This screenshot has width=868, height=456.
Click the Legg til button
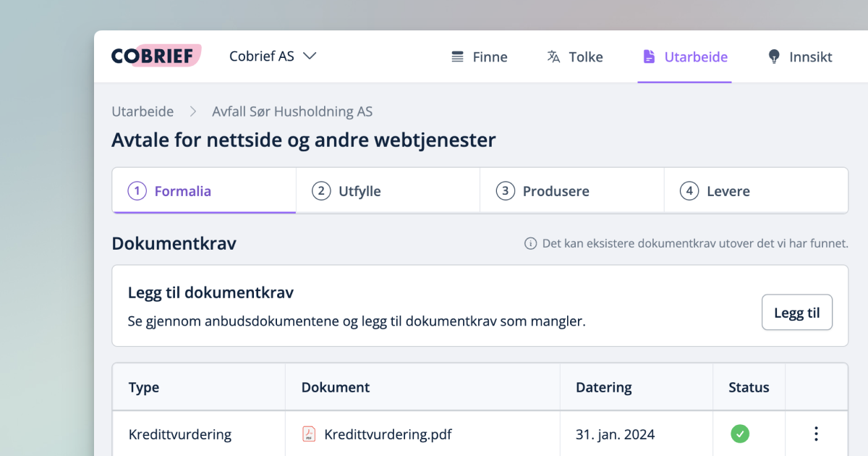tap(797, 312)
